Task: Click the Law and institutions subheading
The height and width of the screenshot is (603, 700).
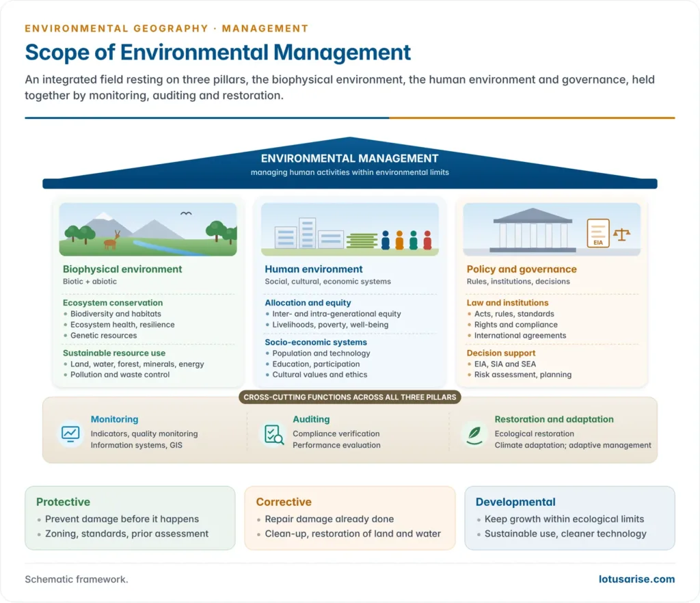Action: click(507, 303)
